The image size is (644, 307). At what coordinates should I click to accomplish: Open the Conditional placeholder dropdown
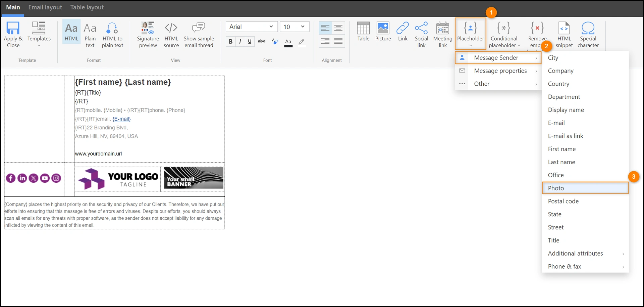(503, 34)
